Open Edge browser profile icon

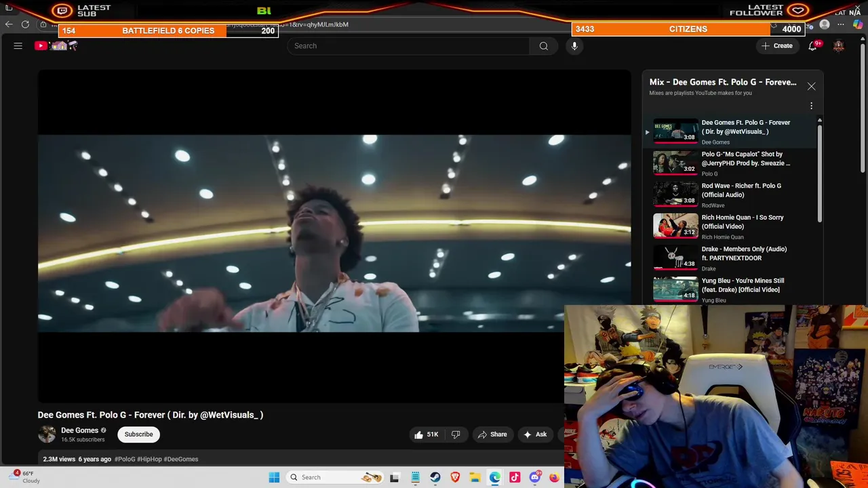point(825,24)
